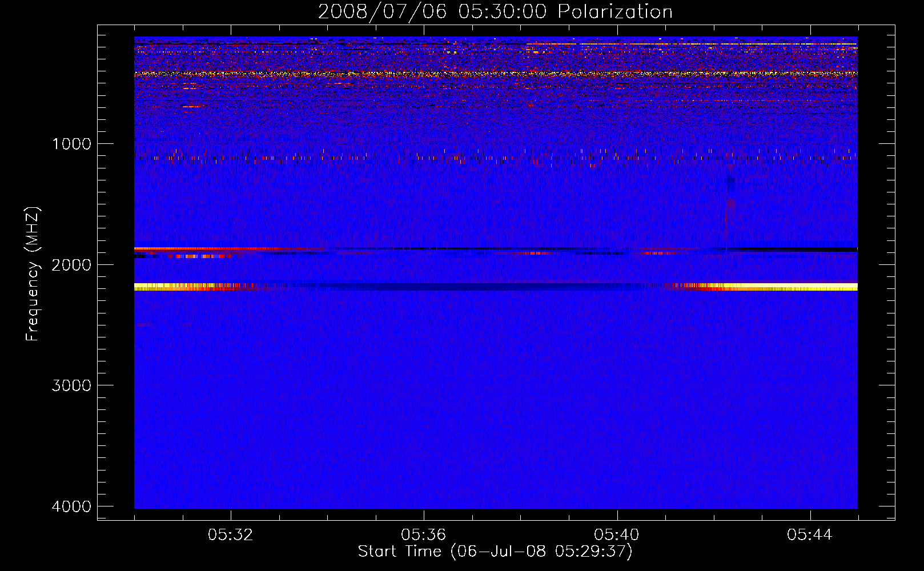Click the 'Frequency (MHZ)' axis label

click(x=33, y=274)
